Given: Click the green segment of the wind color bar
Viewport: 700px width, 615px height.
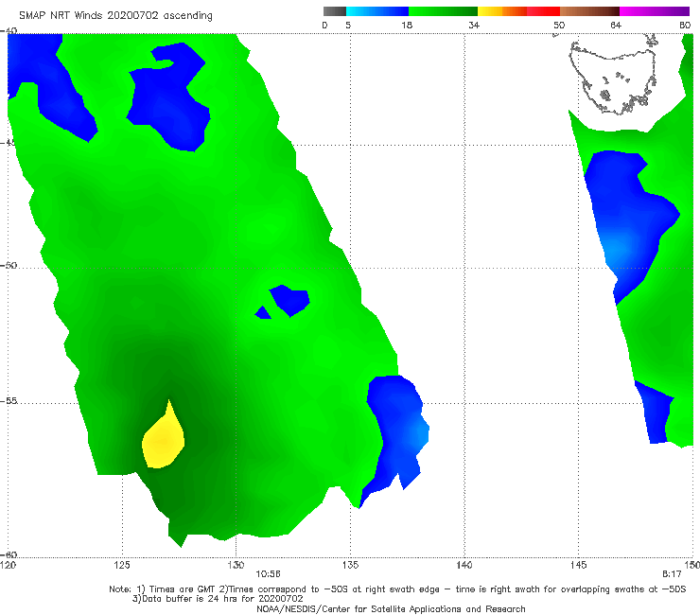Looking at the screenshot, I should pos(443,11).
